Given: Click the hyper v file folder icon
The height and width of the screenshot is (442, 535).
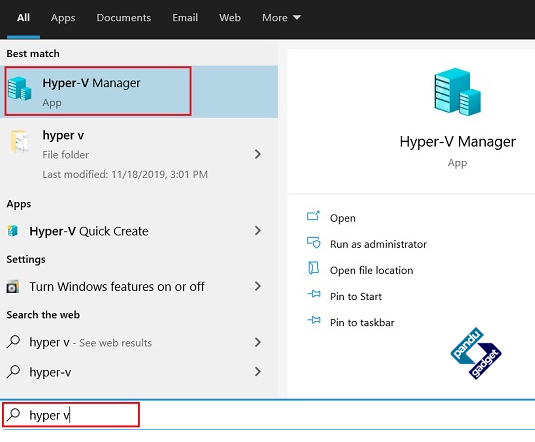Looking at the screenshot, I should click(19, 141).
